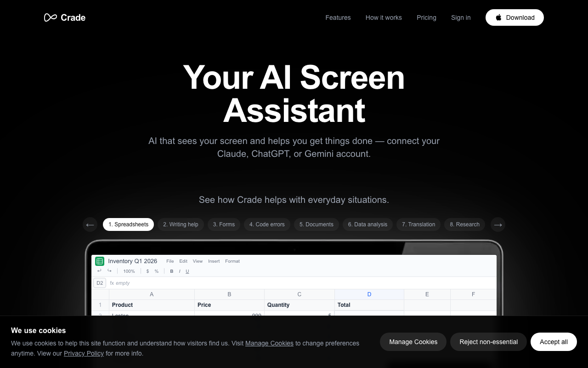Open the Manage Cookies text link
Image resolution: width=588 pixels, height=368 pixels.
(x=269, y=343)
